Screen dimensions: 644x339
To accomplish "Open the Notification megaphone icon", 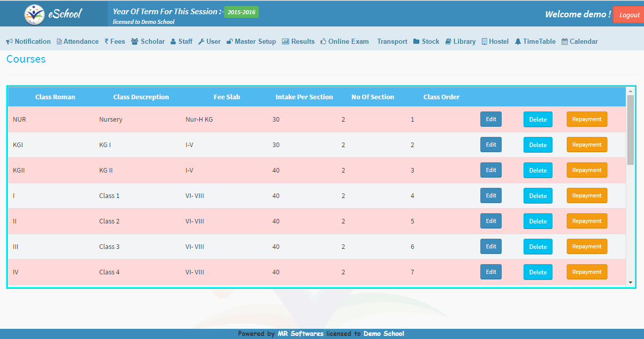I will 9,42.
